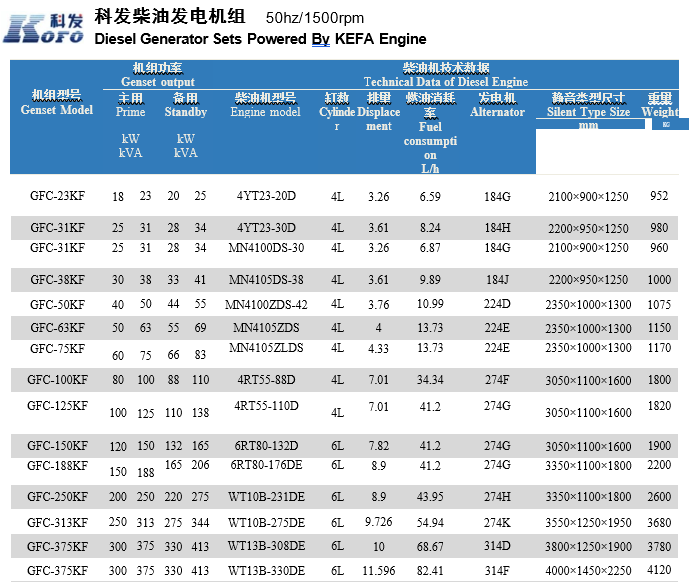The width and height of the screenshot is (689, 587).
Task: Click size cell '3800×1250×1900'
Action: click(588, 547)
